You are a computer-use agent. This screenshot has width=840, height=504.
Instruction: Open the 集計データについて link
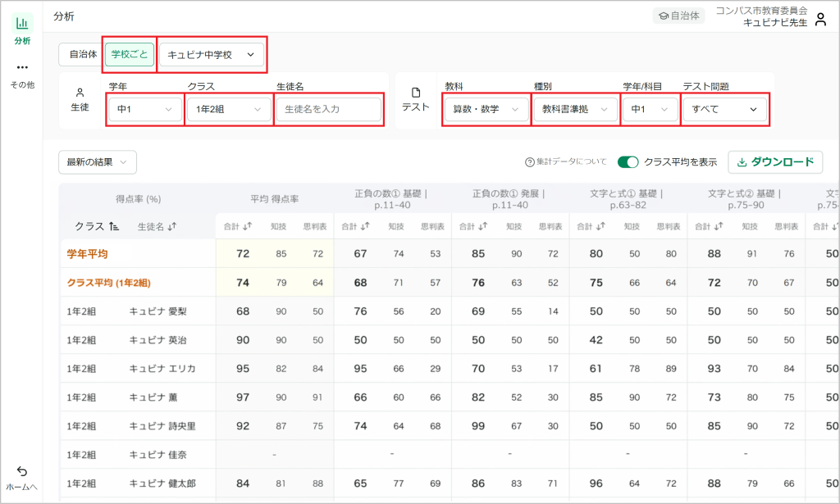(x=572, y=162)
